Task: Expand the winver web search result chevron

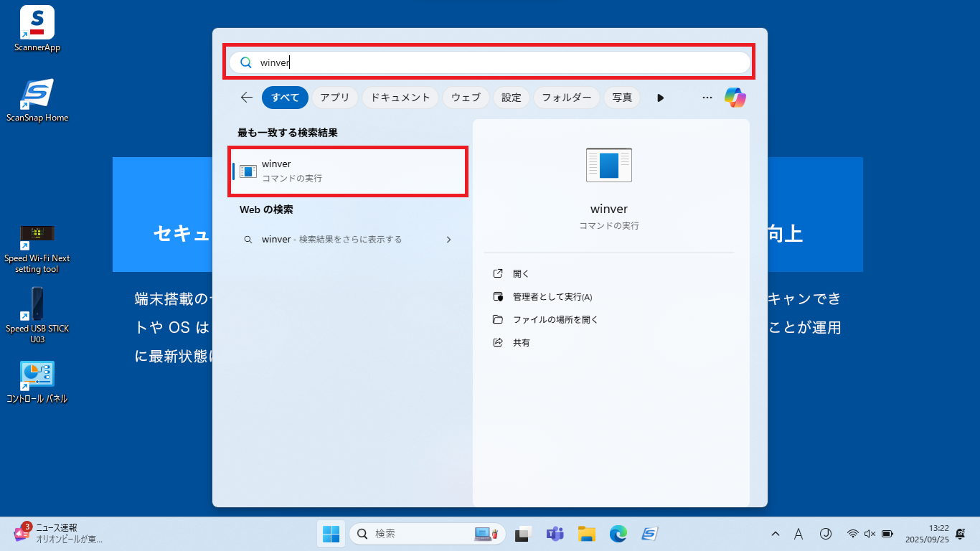Action: pyautogui.click(x=449, y=240)
